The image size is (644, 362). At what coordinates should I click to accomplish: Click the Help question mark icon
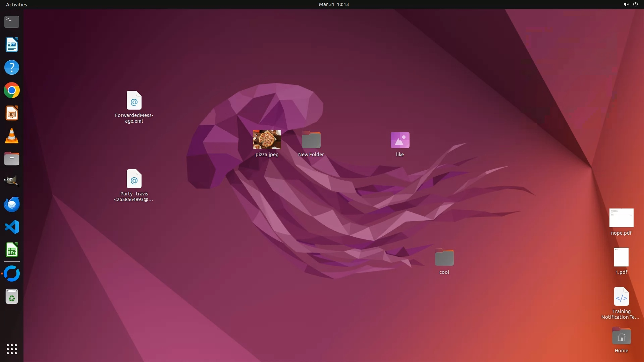[x=12, y=68]
